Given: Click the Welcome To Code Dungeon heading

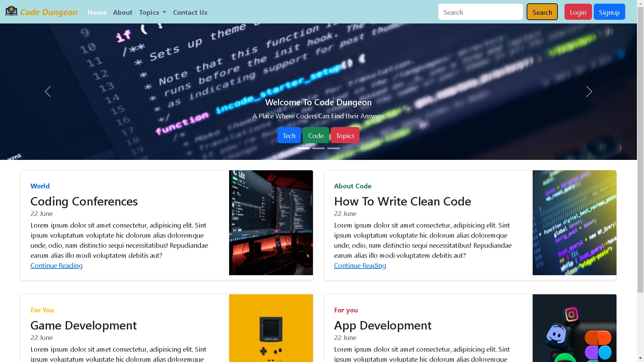Looking at the screenshot, I should 318,102.
